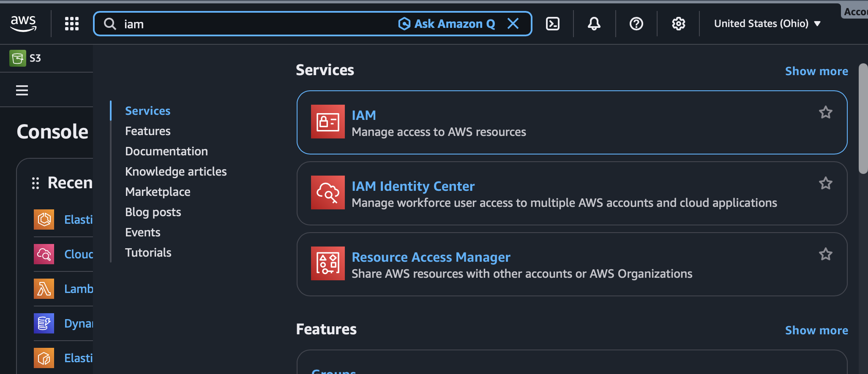This screenshot has width=868, height=374.
Task: Click the Recently visited drag handle icon
Action: (x=35, y=183)
